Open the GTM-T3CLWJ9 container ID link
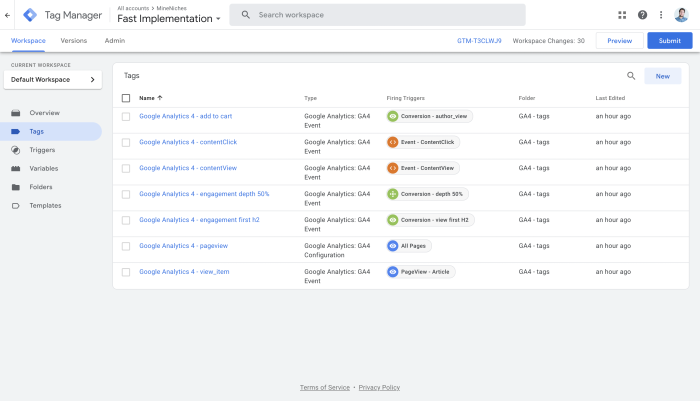Viewport: 700px width, 401px height. click(479, 41)
